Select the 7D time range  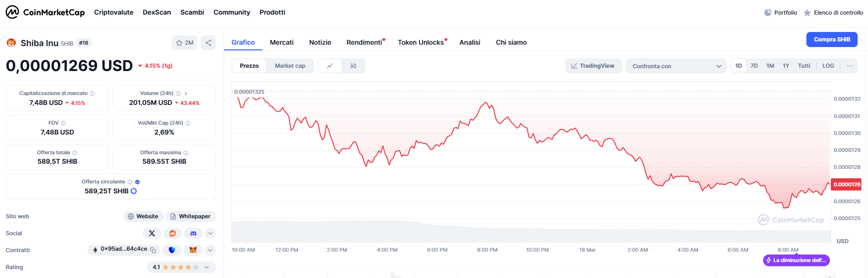tap(754, 66)
